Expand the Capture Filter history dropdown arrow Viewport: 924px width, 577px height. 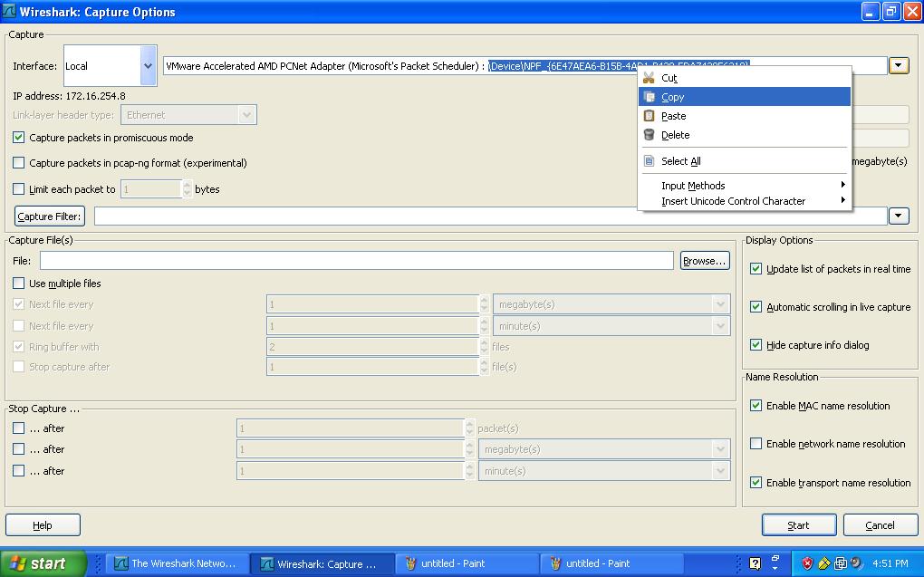(x=899, y=216)
